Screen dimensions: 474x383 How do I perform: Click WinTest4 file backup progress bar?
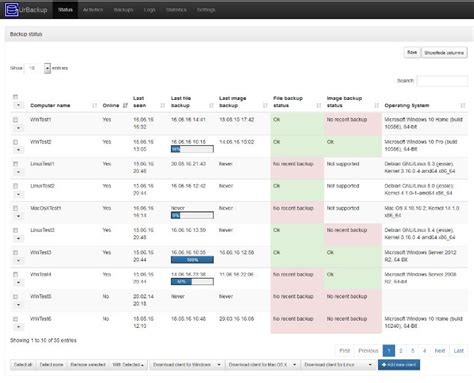[192, 282]
